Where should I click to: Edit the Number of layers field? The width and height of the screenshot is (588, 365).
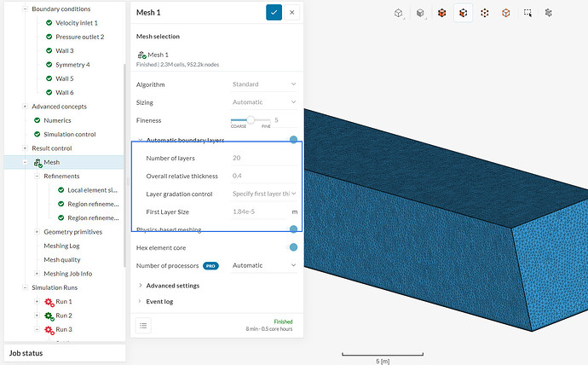coord(264,158)
